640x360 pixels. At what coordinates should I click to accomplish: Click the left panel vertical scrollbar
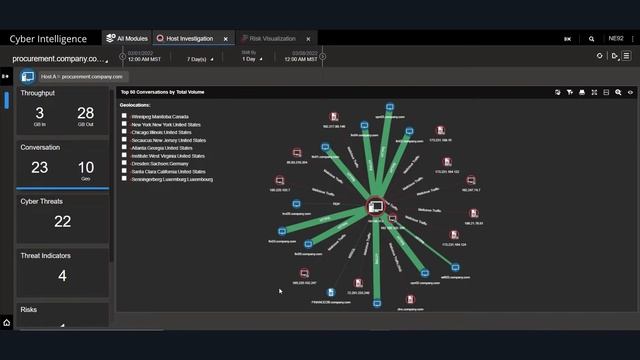click(x=111, y=176)
